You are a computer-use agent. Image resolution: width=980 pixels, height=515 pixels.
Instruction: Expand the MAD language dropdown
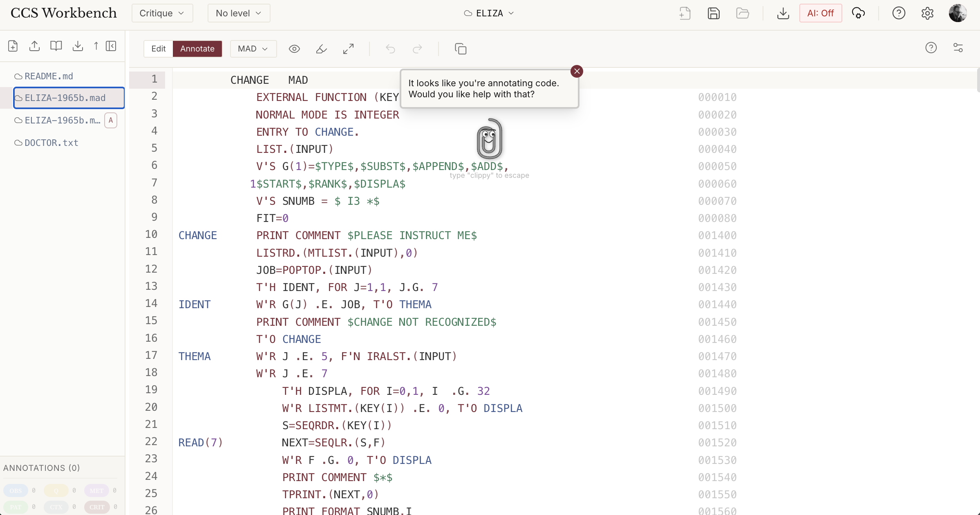(253, 49)
